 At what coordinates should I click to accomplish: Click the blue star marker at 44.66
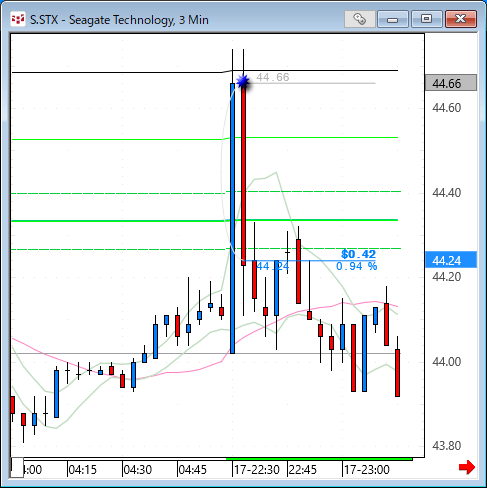243,82
